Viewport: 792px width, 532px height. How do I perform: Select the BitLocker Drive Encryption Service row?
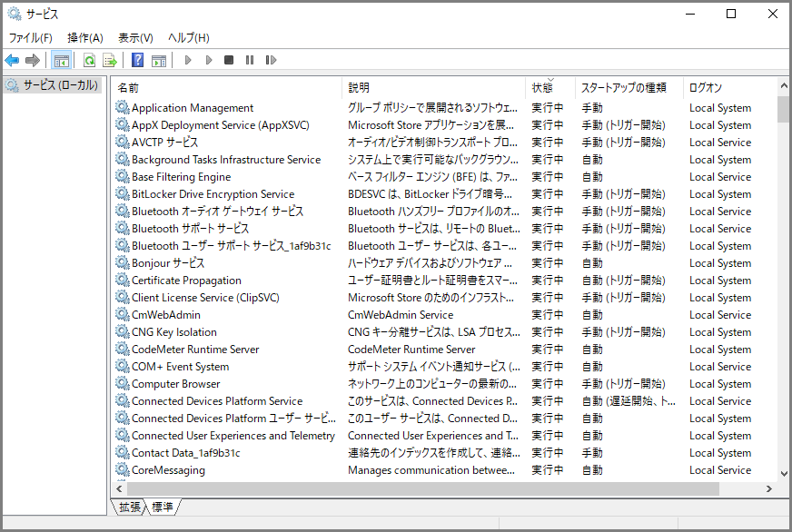click(x=444, y=193)
